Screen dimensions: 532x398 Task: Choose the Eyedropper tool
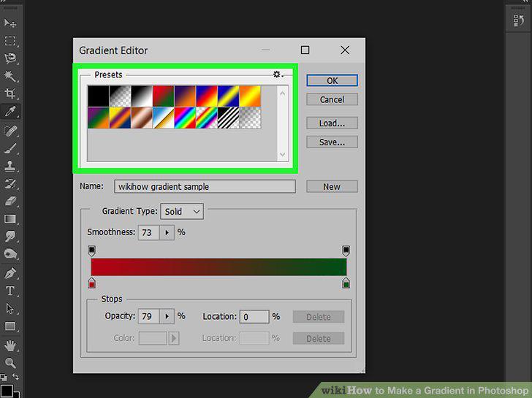9,111
